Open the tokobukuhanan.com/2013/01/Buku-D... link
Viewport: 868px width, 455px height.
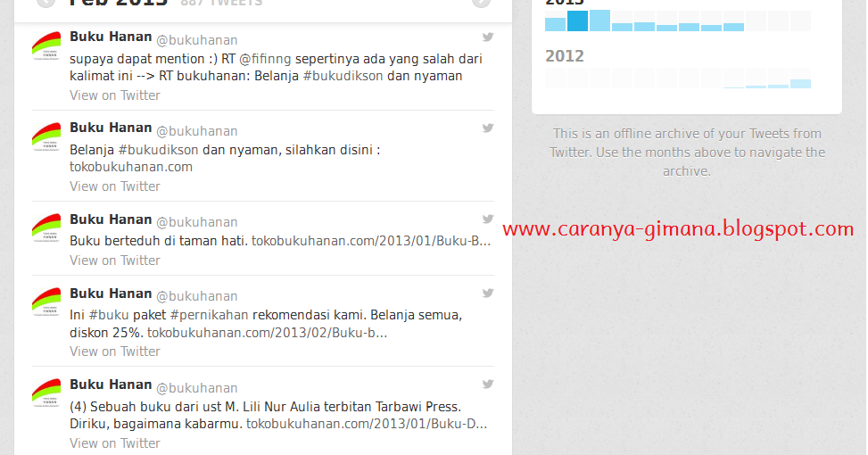[x=367, y=424]
